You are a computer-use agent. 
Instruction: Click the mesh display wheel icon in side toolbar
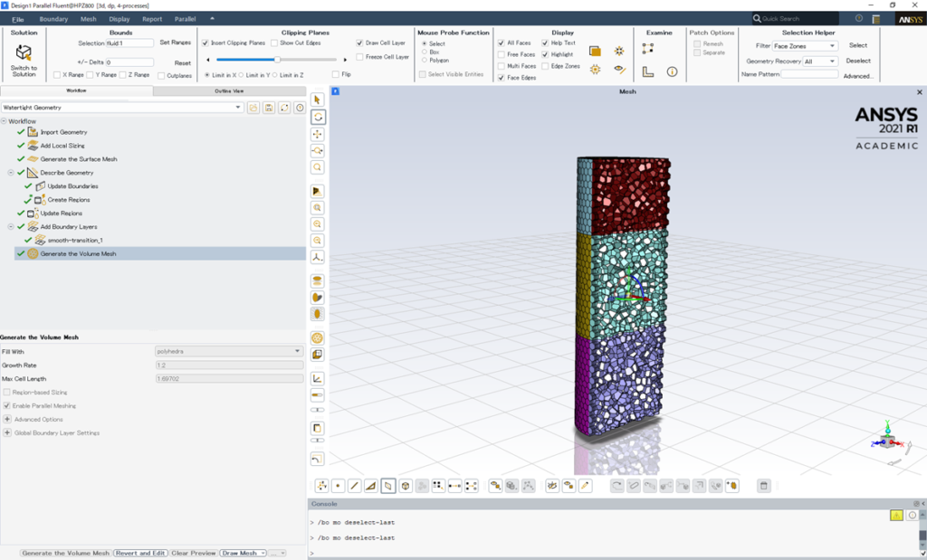(318, 337)
